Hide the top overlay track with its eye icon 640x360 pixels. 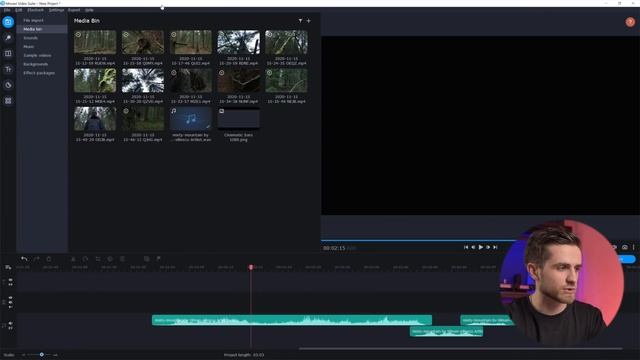10,280
